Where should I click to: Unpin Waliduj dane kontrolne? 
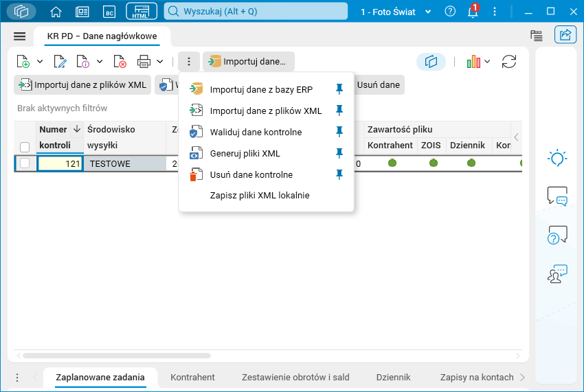tap(339, 131)
